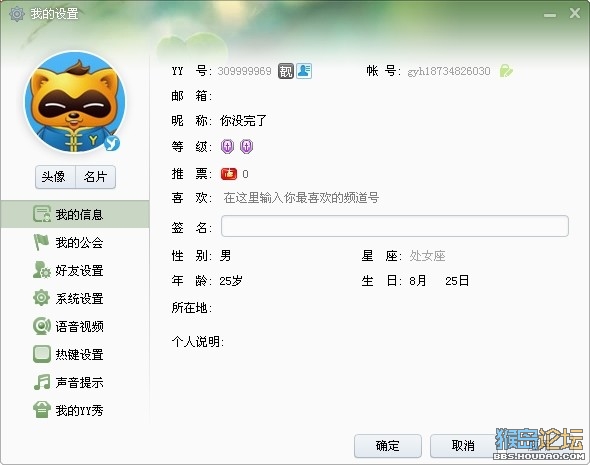Open the profile card icon next to YY号
The width and height of the screenshot is (590, 465).
tap(304, 71)
